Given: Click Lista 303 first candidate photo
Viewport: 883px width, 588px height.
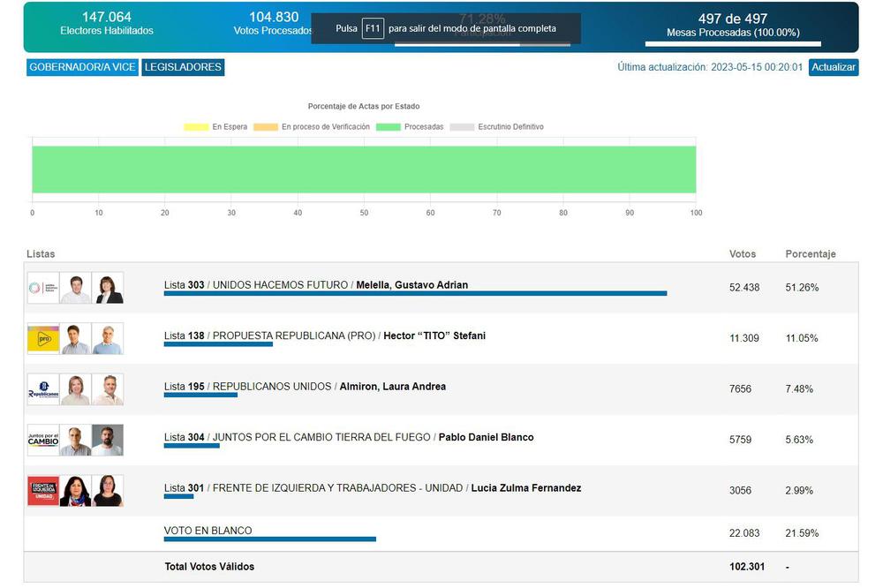Looking at the screenshot, I should [x=75, y=288].
